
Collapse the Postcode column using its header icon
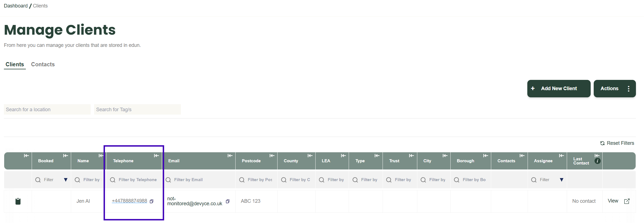pyautogui.click(x=272, y=156)
